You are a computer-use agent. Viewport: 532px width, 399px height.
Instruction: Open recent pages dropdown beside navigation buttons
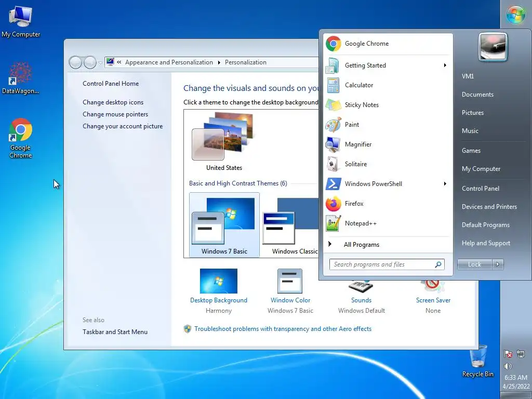click(x=100, y=63)
